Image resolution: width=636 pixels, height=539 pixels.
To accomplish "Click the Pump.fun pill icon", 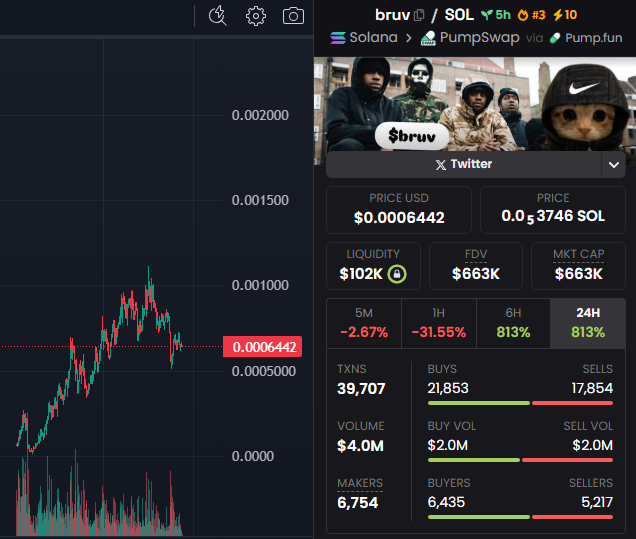I will tap(555, 38).
